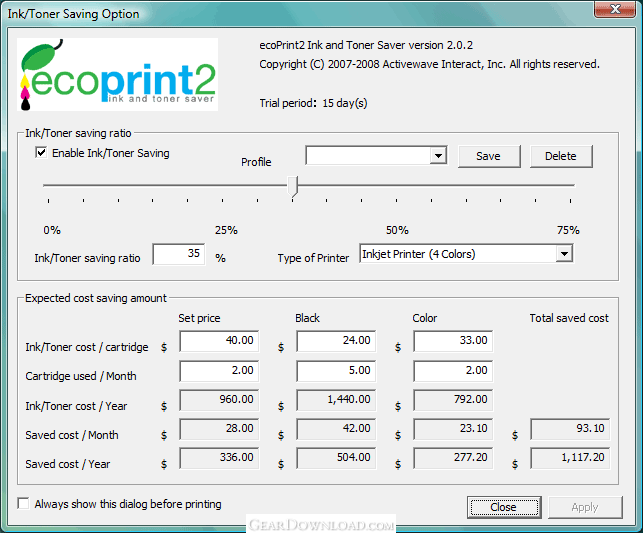Click total yearly saved cost 1,117.20

pyautogui.click(x=570, y=458)
